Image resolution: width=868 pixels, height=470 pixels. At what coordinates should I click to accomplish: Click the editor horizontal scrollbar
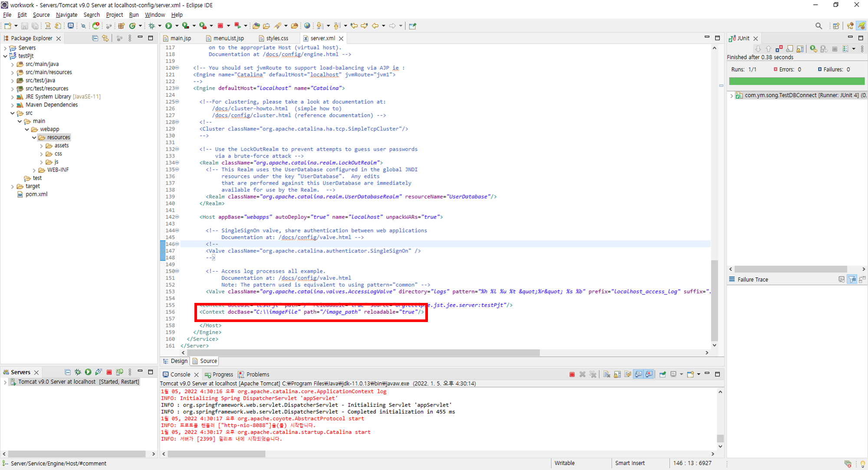click(x=360, y=353)
